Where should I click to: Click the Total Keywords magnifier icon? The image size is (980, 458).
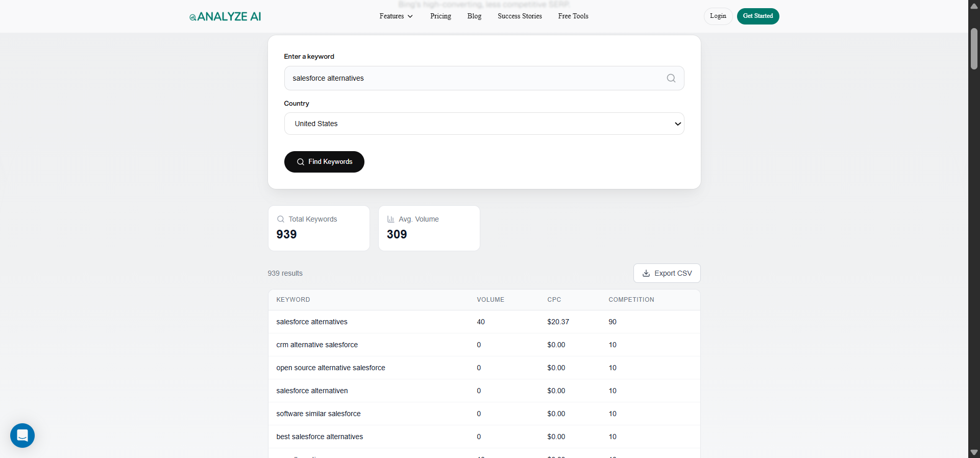[x=281, y=219]
